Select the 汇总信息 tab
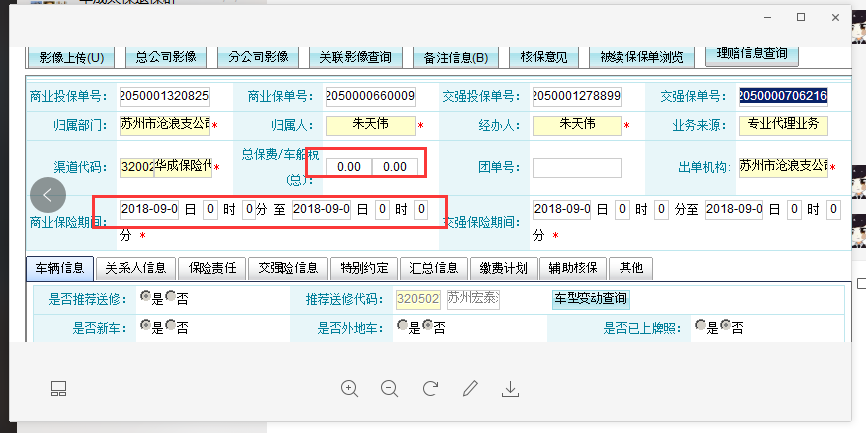The image size is (866, 433). [434, 268]
